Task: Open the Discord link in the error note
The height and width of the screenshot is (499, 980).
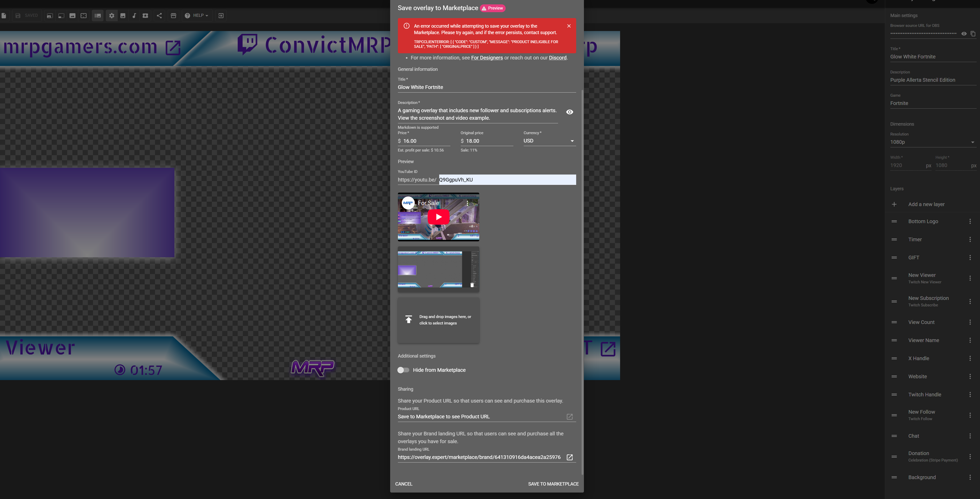Action: (557, 57)
